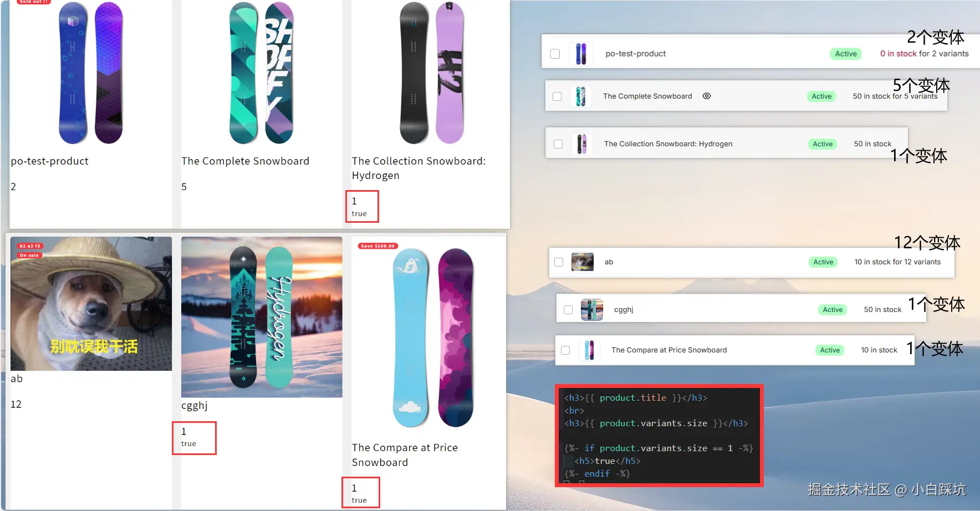Open the dog thumbnail in the ab row
Viewport: 980px width, 511px height.
click(583, 262)
